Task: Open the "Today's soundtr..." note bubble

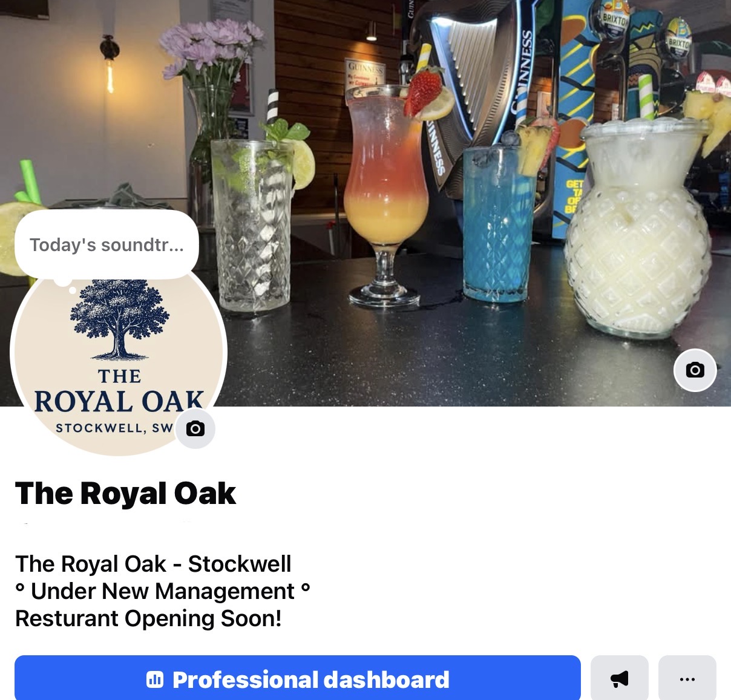Action: [107, 245]
